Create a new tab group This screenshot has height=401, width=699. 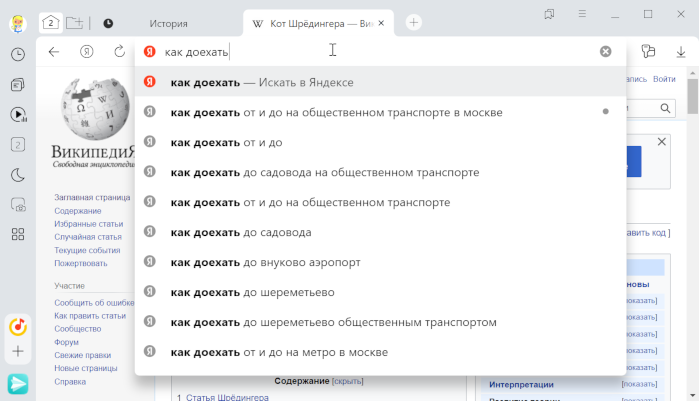click(74, 23)
